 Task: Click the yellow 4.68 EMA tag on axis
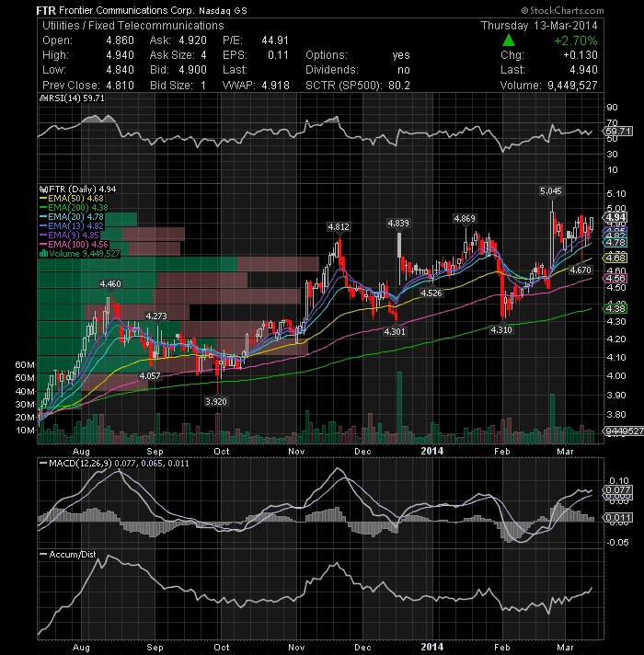tap(615, 259)
